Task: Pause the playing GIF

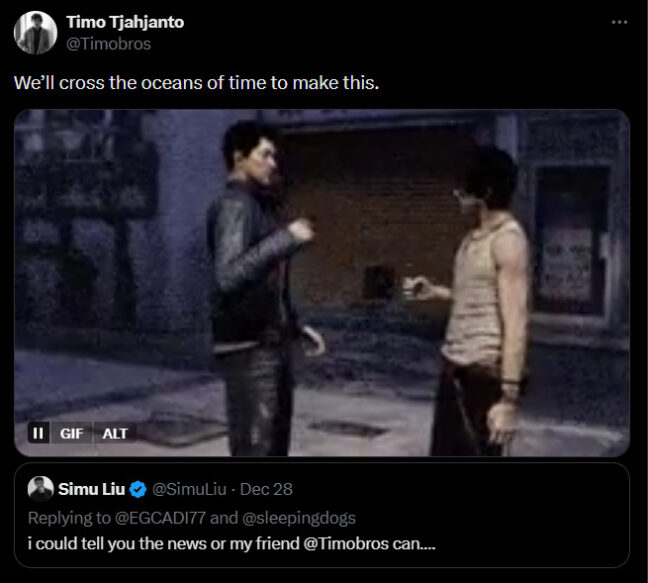Action: click(x=38, y=433)
